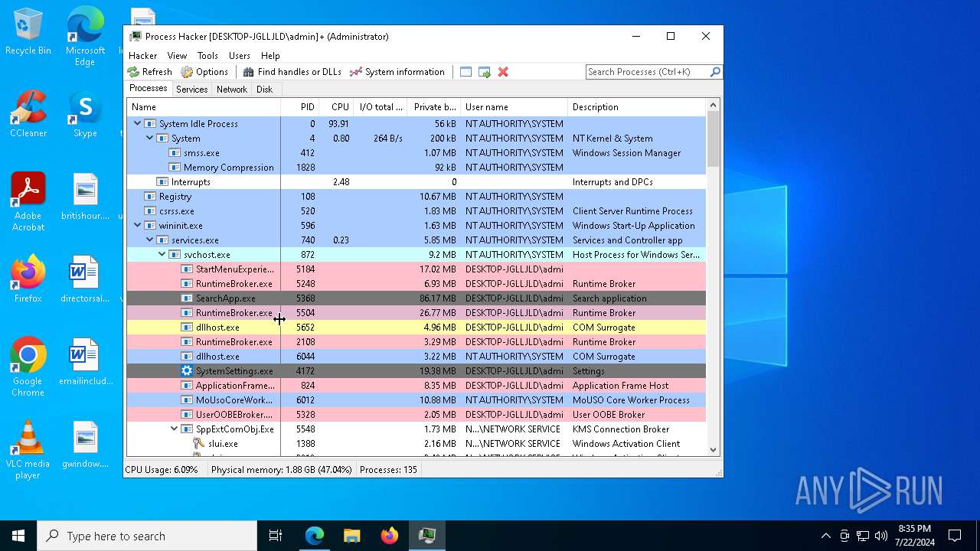The image size is (980, 551).
Task: Click the red X terminate icon
Action: [503, 72]
